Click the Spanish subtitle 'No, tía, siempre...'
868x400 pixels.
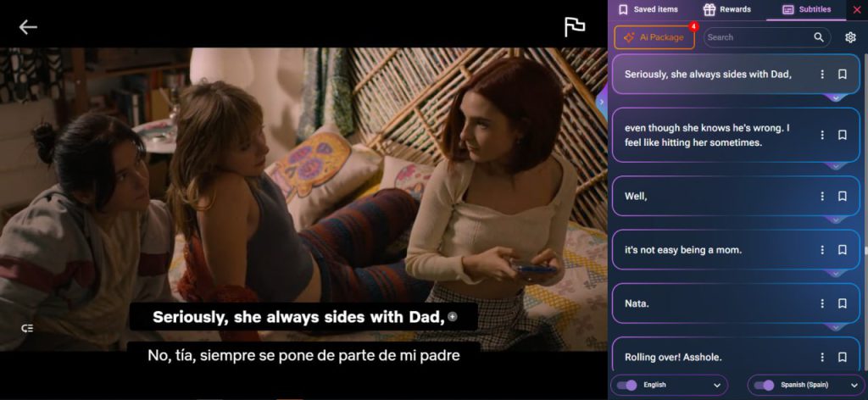[303, 355]
